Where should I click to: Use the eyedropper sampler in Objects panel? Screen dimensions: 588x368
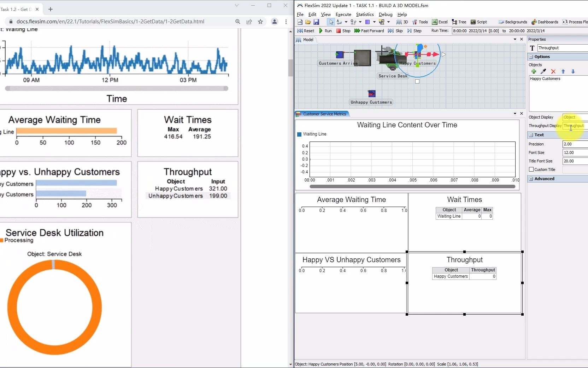(x=543, y=71)
